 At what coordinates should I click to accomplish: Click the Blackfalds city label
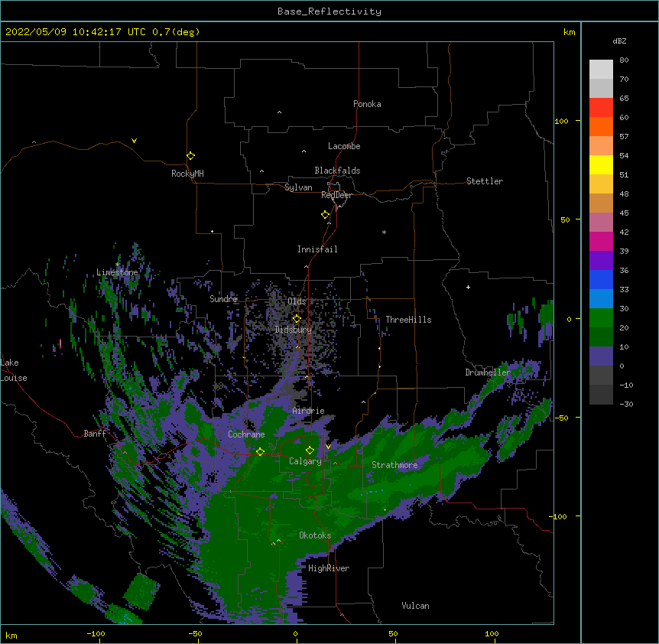coord(337,171)
